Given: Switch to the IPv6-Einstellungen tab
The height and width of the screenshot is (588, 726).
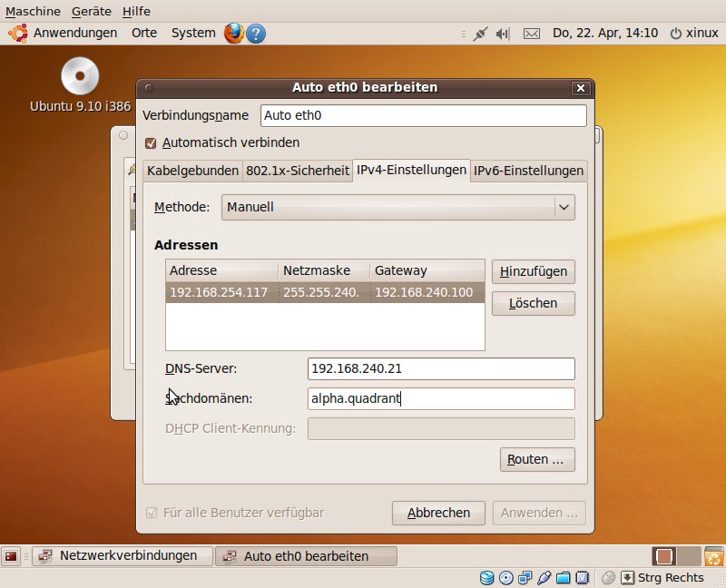Looking at the screenshot, I should pos(528,171).
